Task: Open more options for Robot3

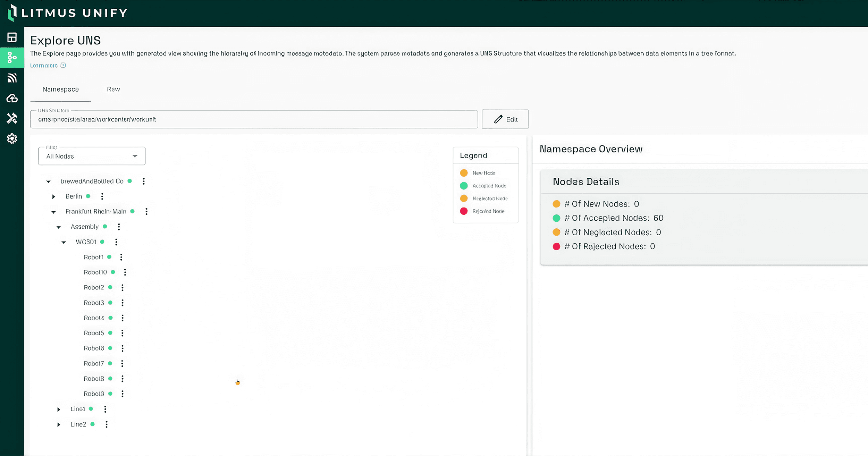Action: 123,303
